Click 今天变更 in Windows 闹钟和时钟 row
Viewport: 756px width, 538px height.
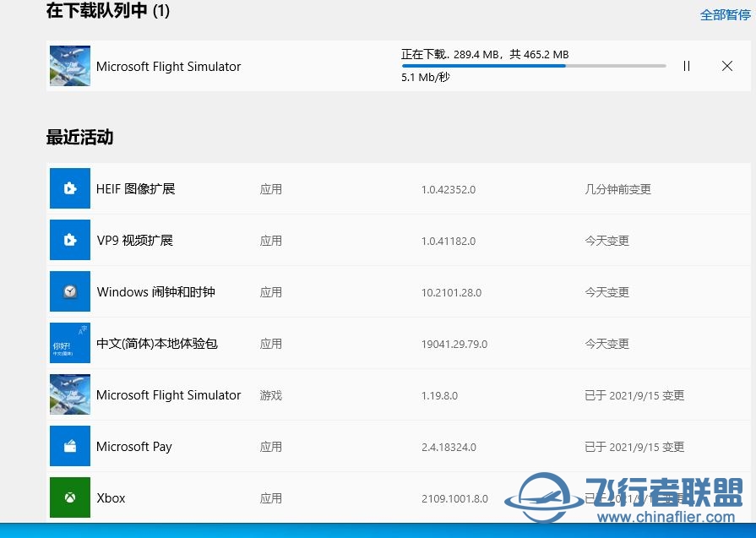607,292
